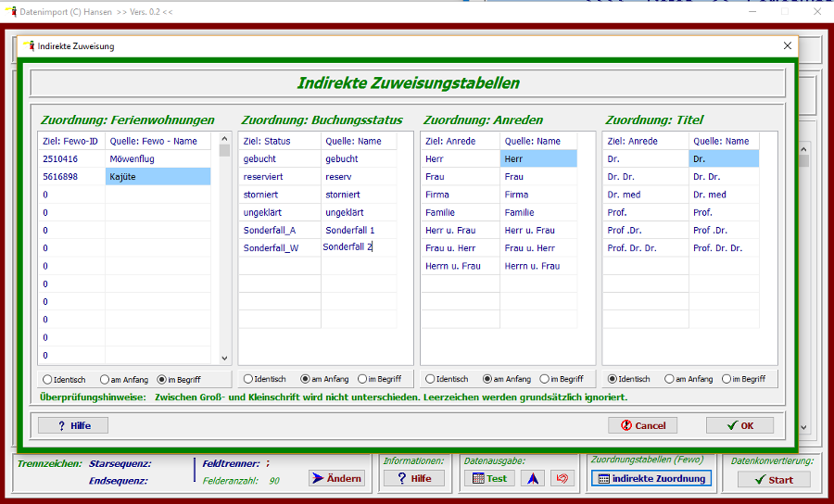
Task: Select 'Kajüte' cell in Ferienwohnungen table
Action: tap(158, 176)
